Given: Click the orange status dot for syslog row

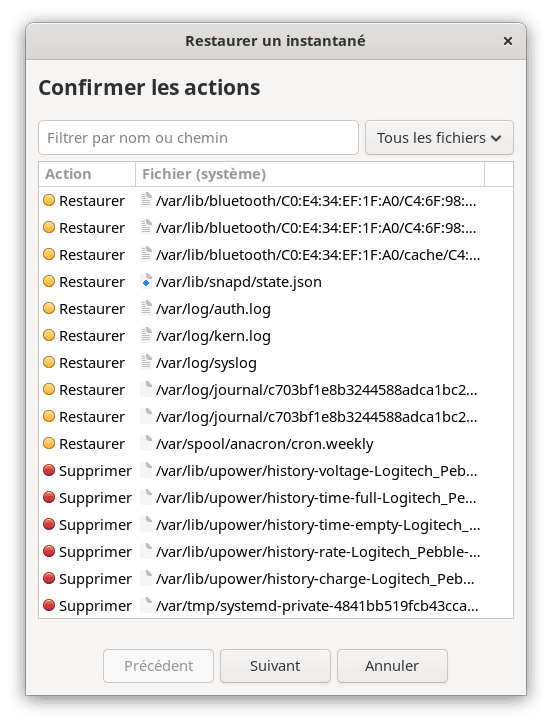Looking at the screenshot, I should tap(49, 362).
